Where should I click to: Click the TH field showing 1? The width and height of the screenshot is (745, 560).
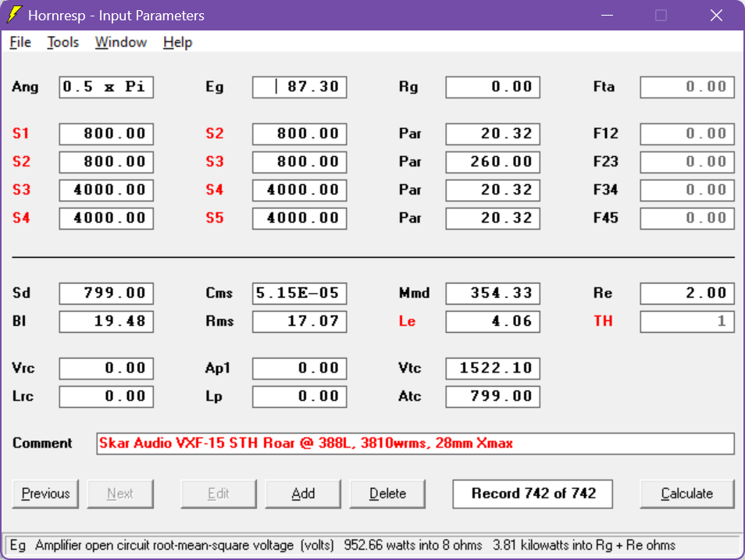click(687, 321)
